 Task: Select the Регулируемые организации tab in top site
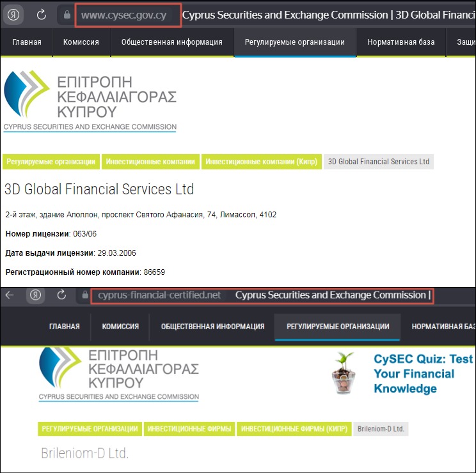(x=295, y=42)
